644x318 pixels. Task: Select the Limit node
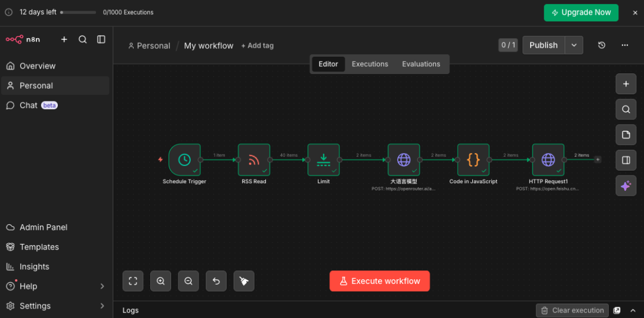pos(324,160)
